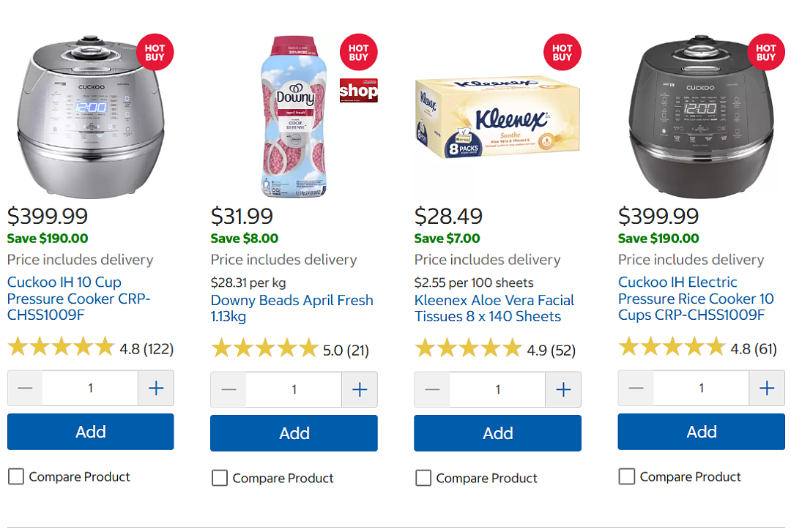Open Cuckoo IH Electric Pressure Rice Cooker link
The image size is (791, 532).
[696, 299]
